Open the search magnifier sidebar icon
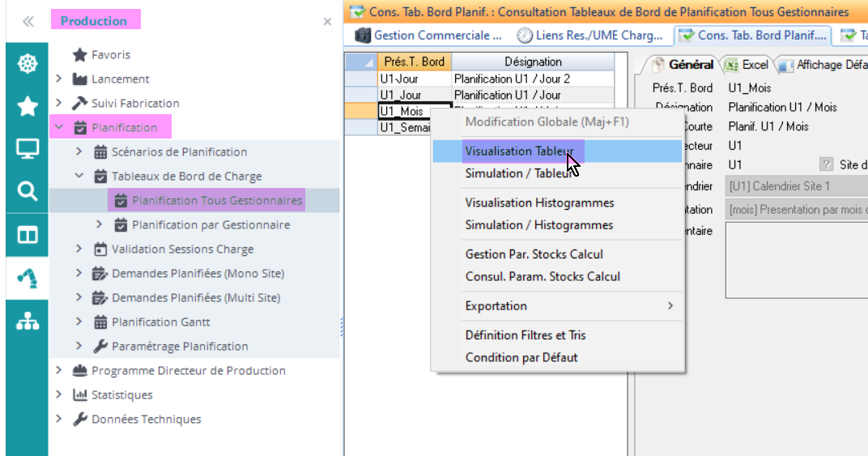Screen dimensions: 868x456 [28, 191]
